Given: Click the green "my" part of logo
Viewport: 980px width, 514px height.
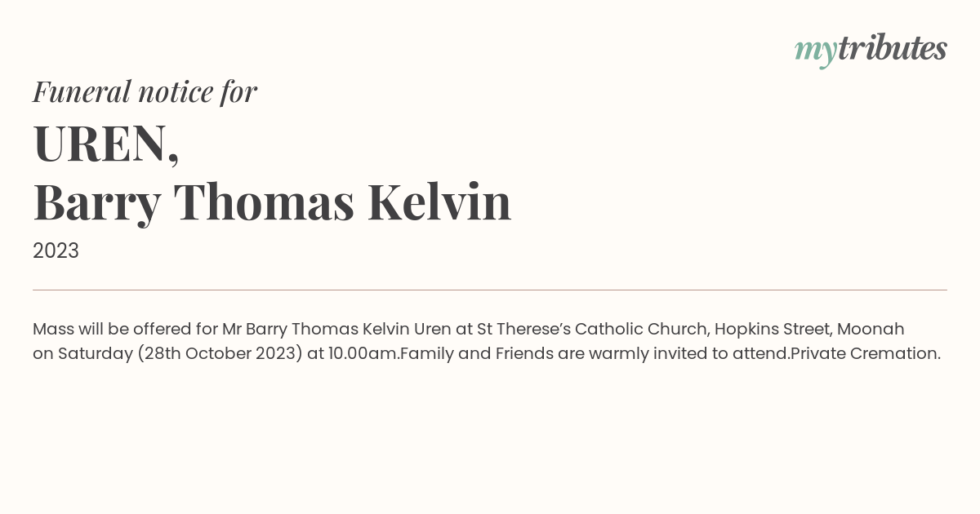Looking at the screenshot, I should (815, 52).
